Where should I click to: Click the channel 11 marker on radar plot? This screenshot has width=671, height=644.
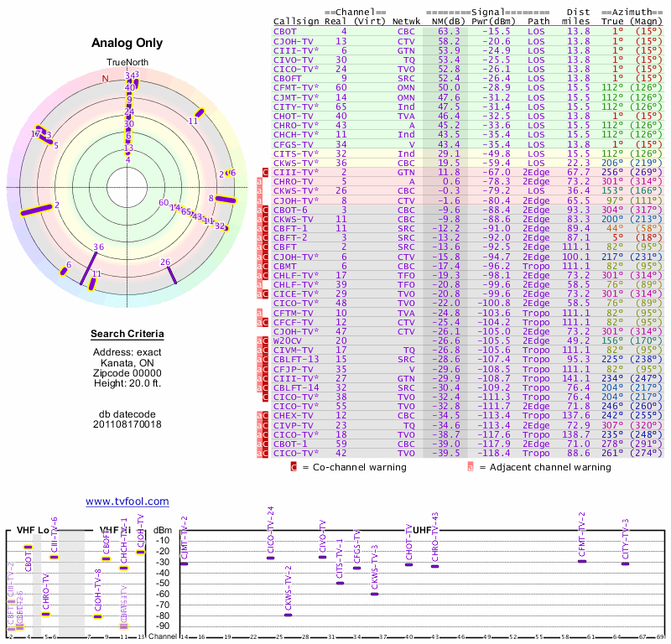[x=199, y=113]
